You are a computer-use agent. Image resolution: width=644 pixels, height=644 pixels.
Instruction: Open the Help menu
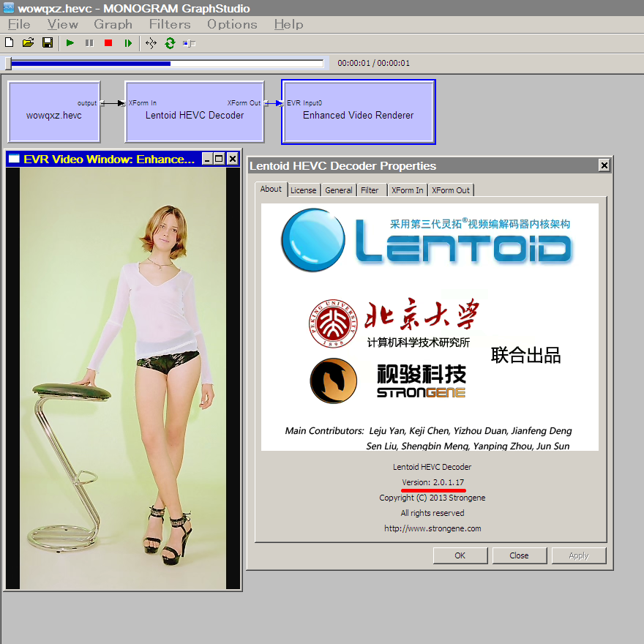click(289, 24)
